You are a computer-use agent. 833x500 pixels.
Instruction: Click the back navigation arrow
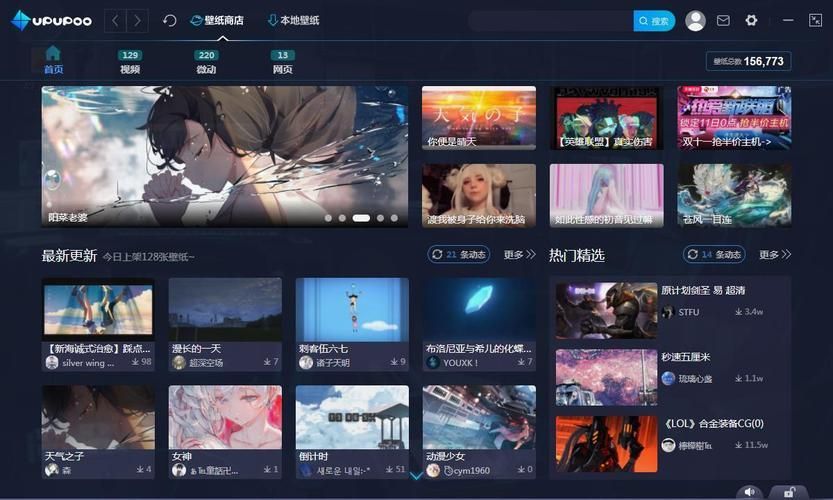116,20
